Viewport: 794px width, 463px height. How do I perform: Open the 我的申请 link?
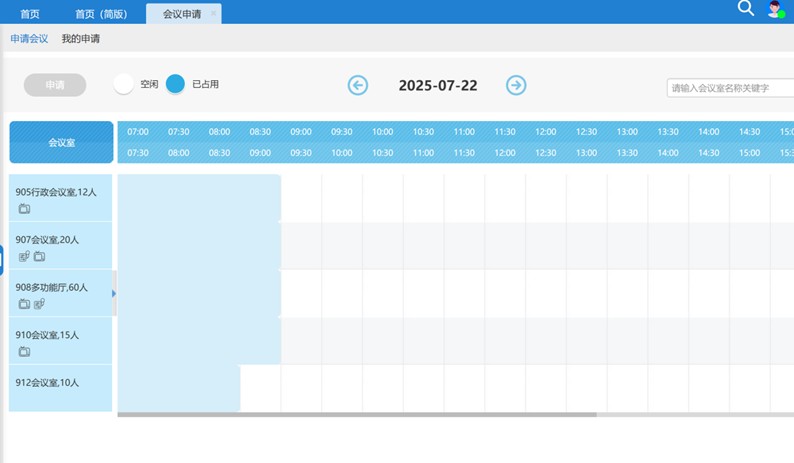click(81, 39)
